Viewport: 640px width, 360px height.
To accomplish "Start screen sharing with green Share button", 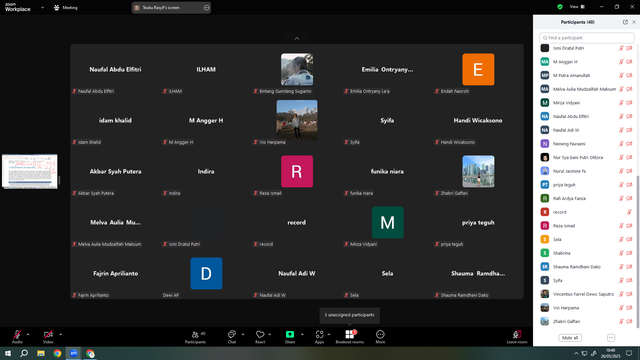I will [290, 337].
